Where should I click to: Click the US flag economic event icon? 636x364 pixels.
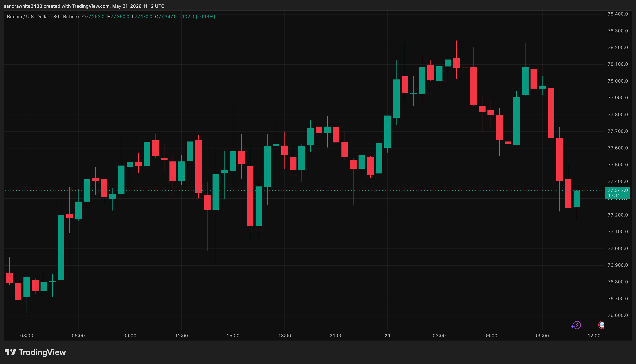coord(601,325)
